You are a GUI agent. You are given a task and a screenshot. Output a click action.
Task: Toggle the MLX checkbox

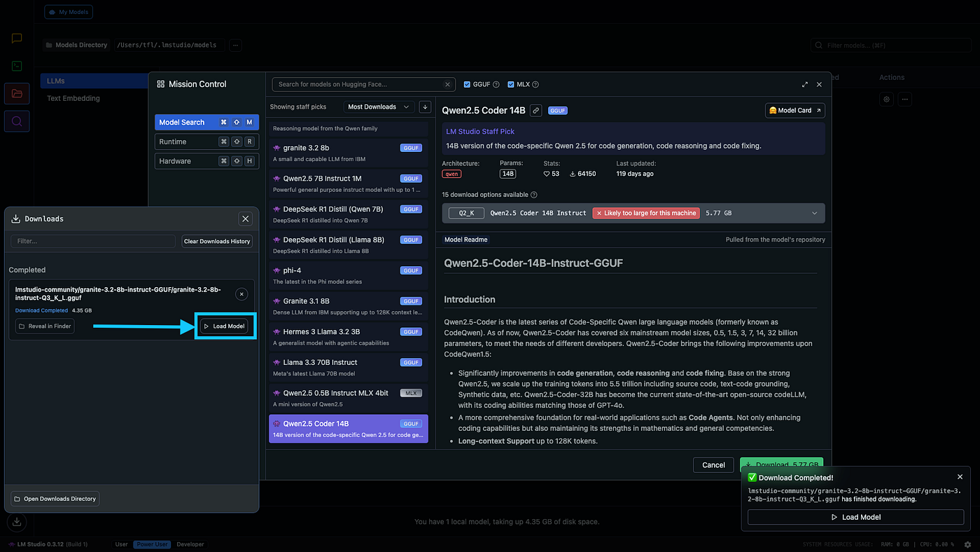coord(510,85)
